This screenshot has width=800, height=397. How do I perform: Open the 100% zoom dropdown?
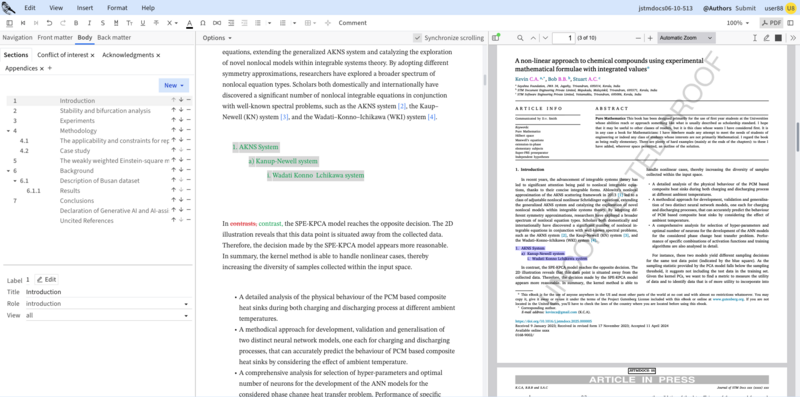pyautogui.click(x=738, y=23)
